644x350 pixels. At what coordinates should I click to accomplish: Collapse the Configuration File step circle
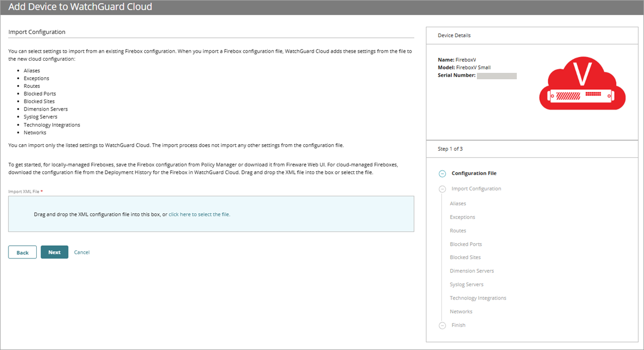point(442,173)
